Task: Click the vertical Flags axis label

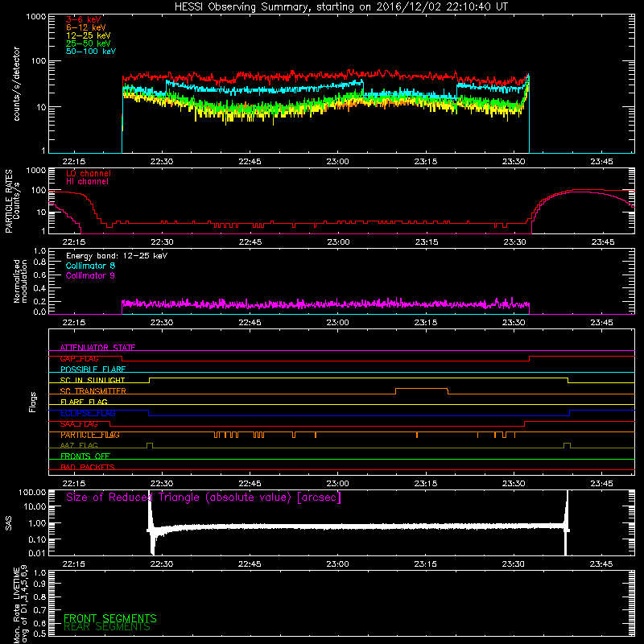Action: (33, 402)
